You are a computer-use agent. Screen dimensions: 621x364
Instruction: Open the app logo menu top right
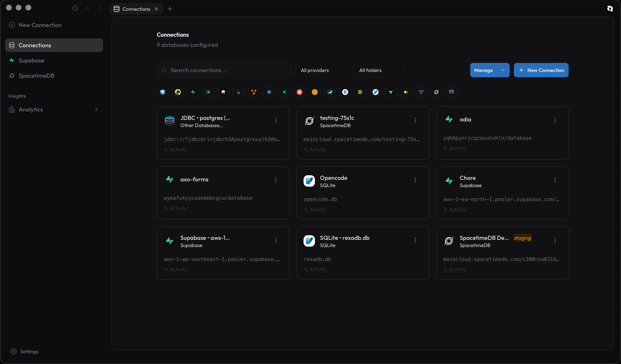(x=610, y=9)
